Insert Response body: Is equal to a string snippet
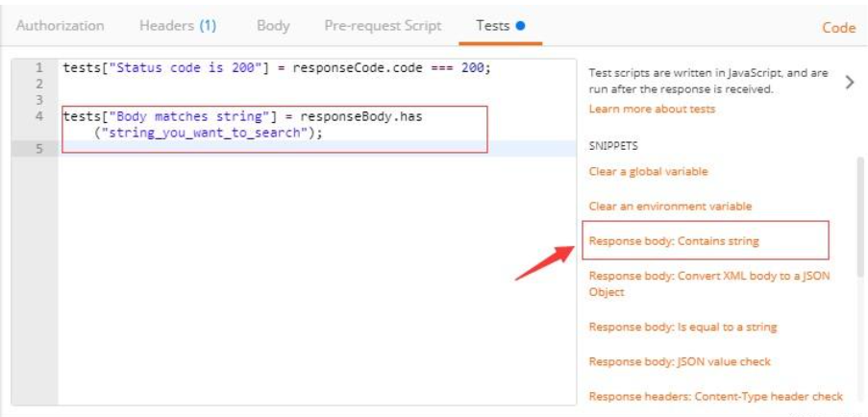 tap(682, 327)
